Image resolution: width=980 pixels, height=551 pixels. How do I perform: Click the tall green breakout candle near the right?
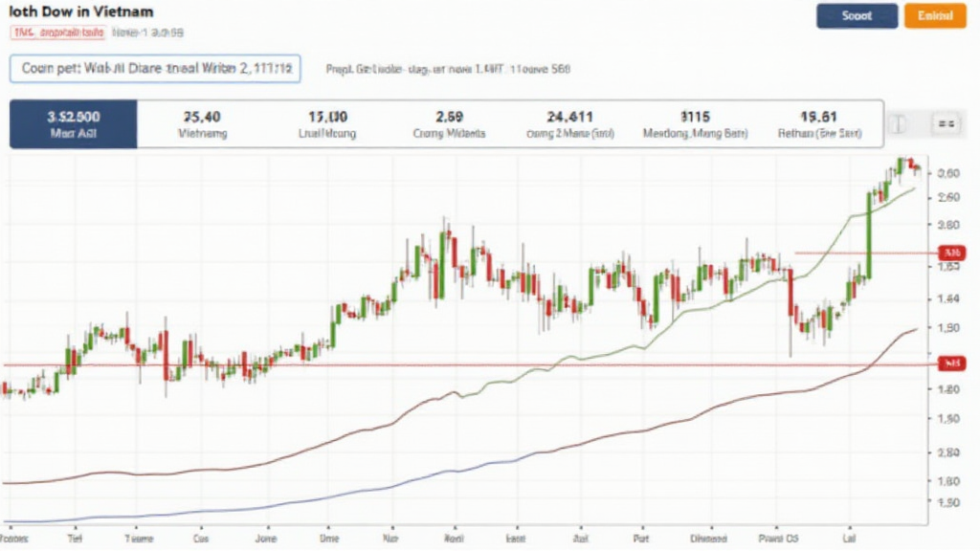pyautogui.click(x=869, y=234)
